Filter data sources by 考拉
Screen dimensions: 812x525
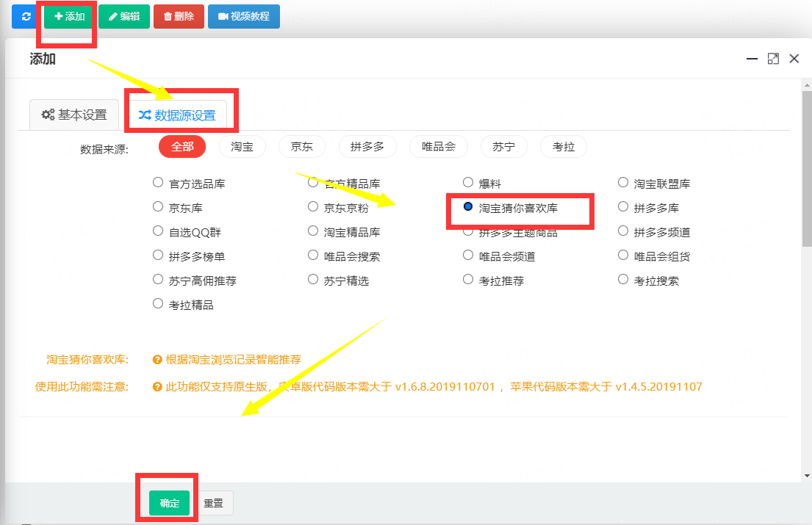point(564,147)
